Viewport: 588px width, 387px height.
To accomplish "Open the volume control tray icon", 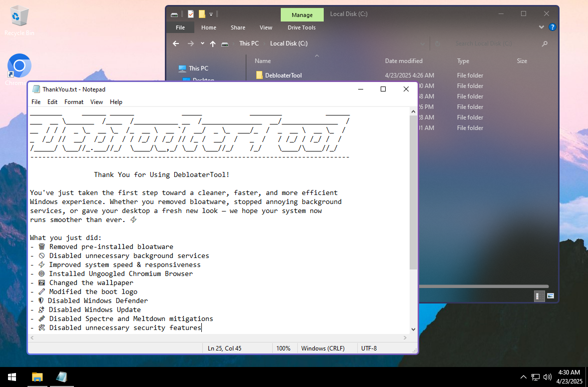I will point(547,377).
